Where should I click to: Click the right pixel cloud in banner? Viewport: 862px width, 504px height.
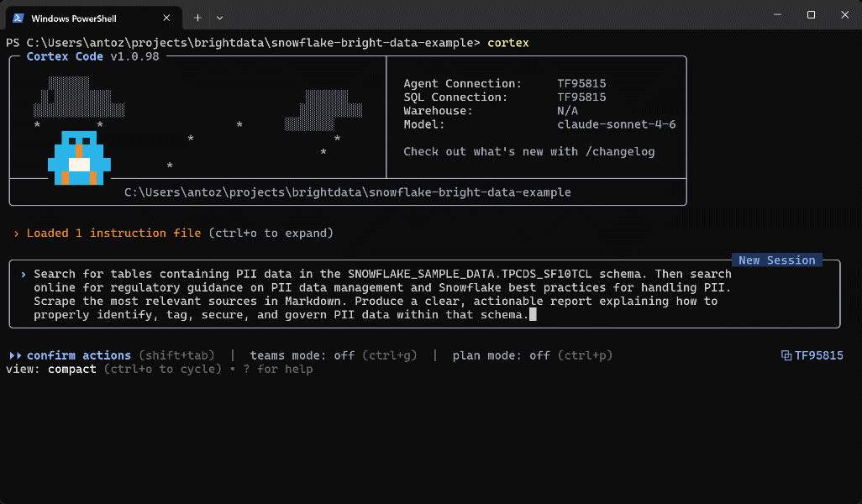323,110
